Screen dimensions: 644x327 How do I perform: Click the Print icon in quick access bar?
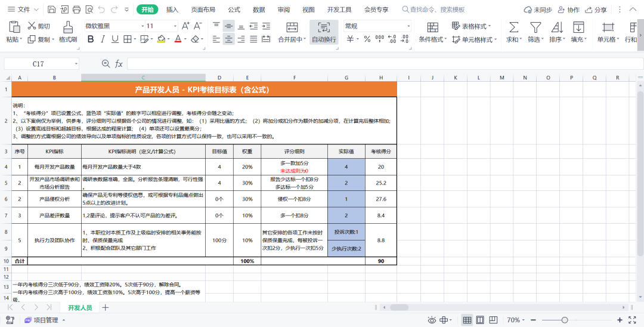click(76, 10)
